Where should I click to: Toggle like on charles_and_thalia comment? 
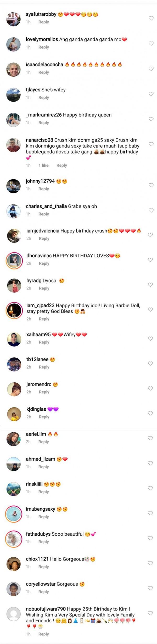point(151,210)
